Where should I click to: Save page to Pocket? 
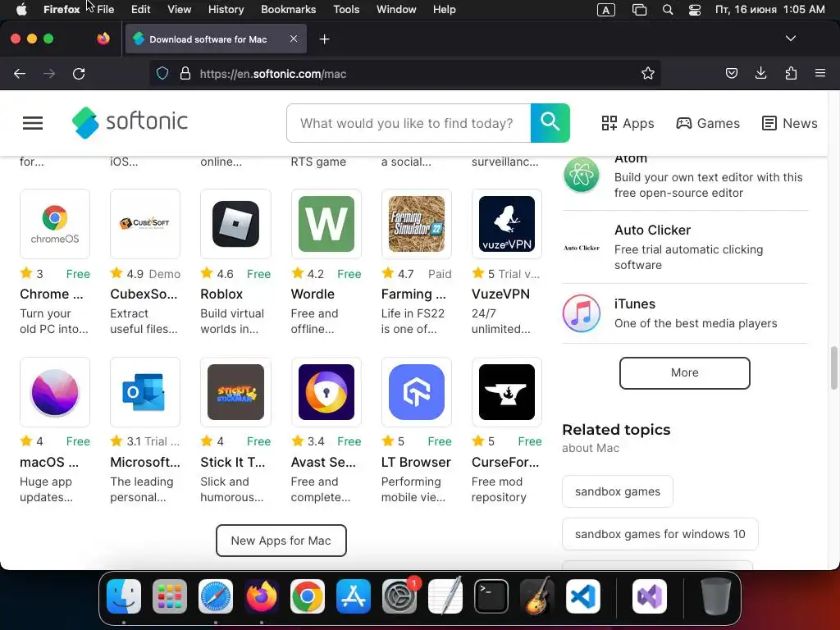[731, 73]
